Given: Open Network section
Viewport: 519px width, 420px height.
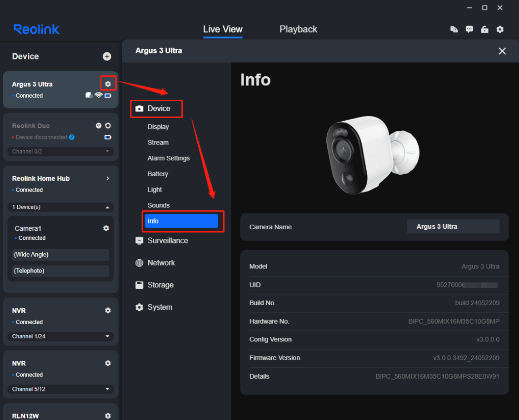Looking at the screenshot, I should (x=155, y=263).
